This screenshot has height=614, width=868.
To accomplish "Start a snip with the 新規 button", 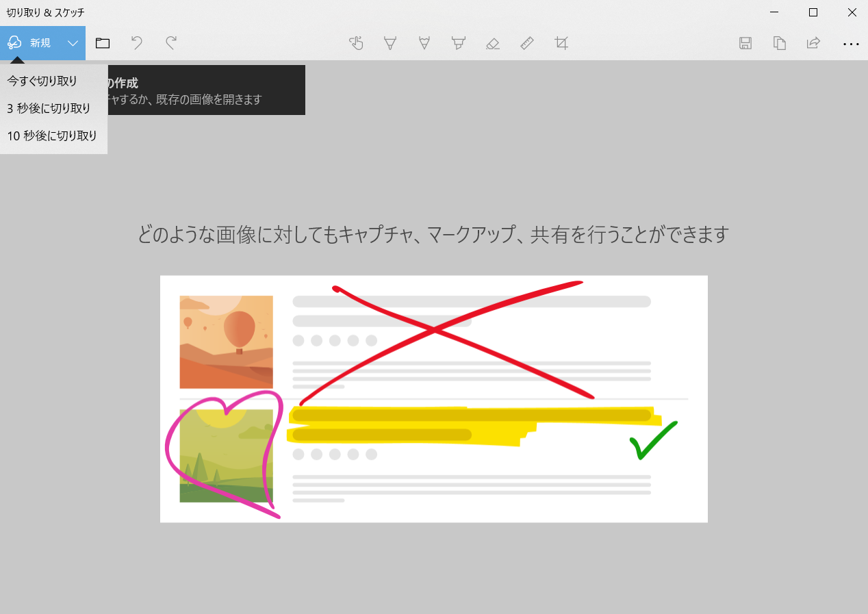I will tap(31, 42).
